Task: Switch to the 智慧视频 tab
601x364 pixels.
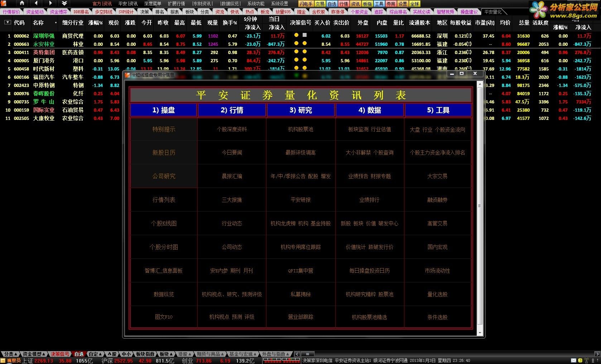Action: click(x=445, y=12)
